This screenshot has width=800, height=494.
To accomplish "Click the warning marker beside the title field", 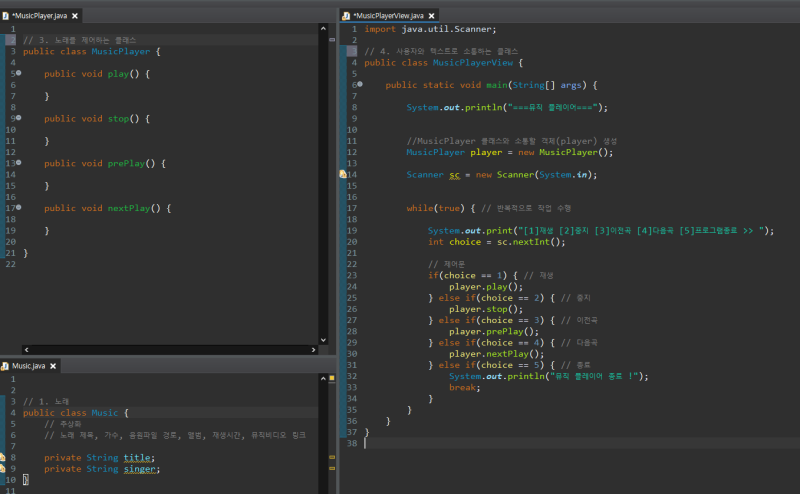I will tap(3, 457).
